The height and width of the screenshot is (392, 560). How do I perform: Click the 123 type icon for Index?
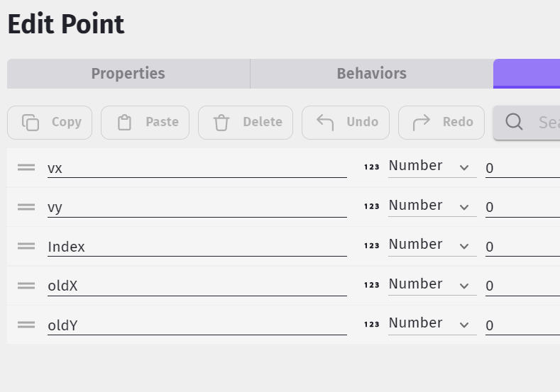[371, 246]
